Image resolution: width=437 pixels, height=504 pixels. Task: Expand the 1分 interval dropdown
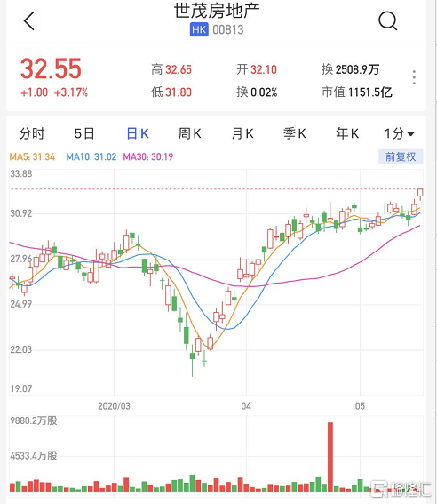[x=400, y=133]
